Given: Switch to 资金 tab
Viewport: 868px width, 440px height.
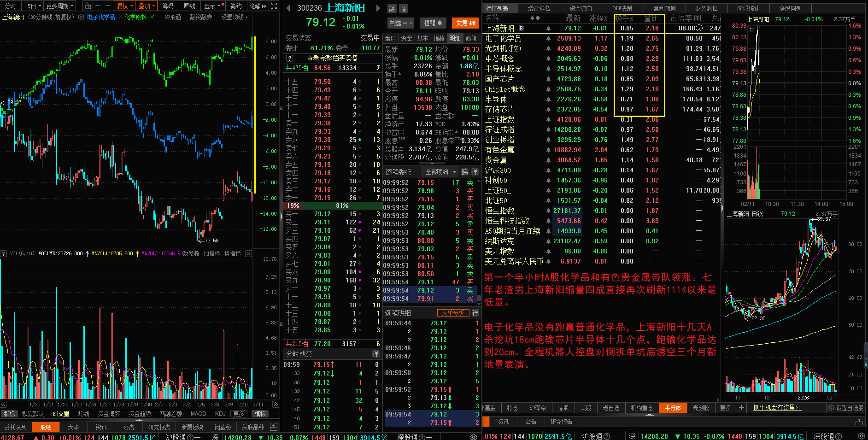Looking at the screenshot, I should 406,38.
